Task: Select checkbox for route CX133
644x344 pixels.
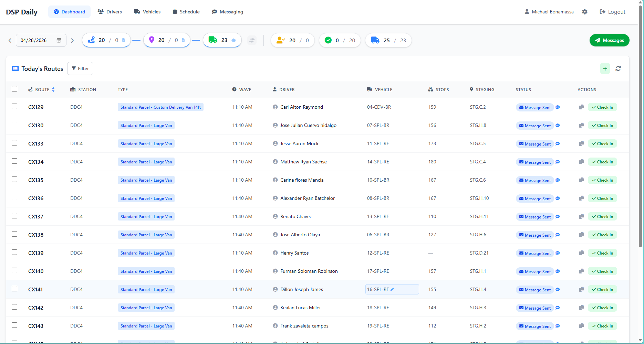Action: pyautogui.click(x=14, y=143)
